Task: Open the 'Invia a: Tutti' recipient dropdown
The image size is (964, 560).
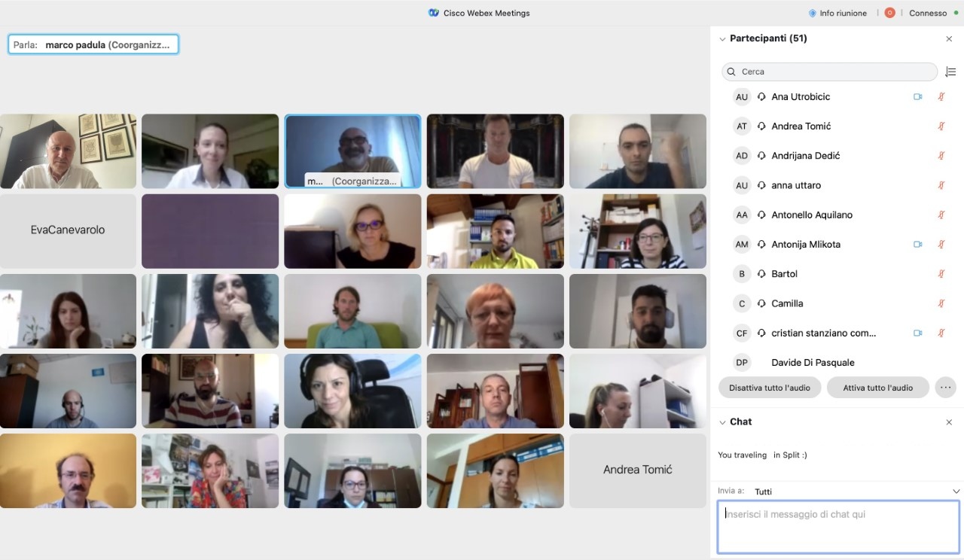Action: tap(956, 492)
